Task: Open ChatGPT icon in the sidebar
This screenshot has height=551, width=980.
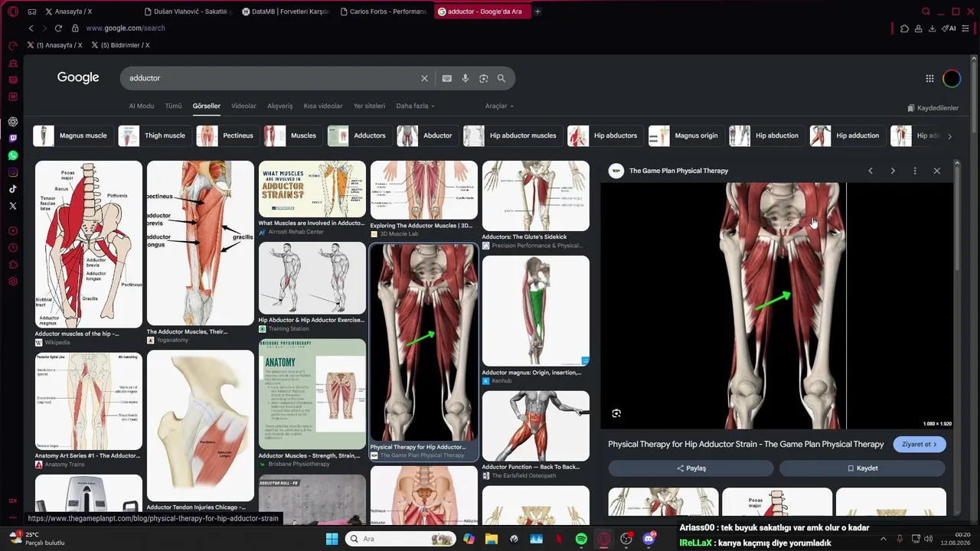Action: pyautogui.click(x=13, y=122)
